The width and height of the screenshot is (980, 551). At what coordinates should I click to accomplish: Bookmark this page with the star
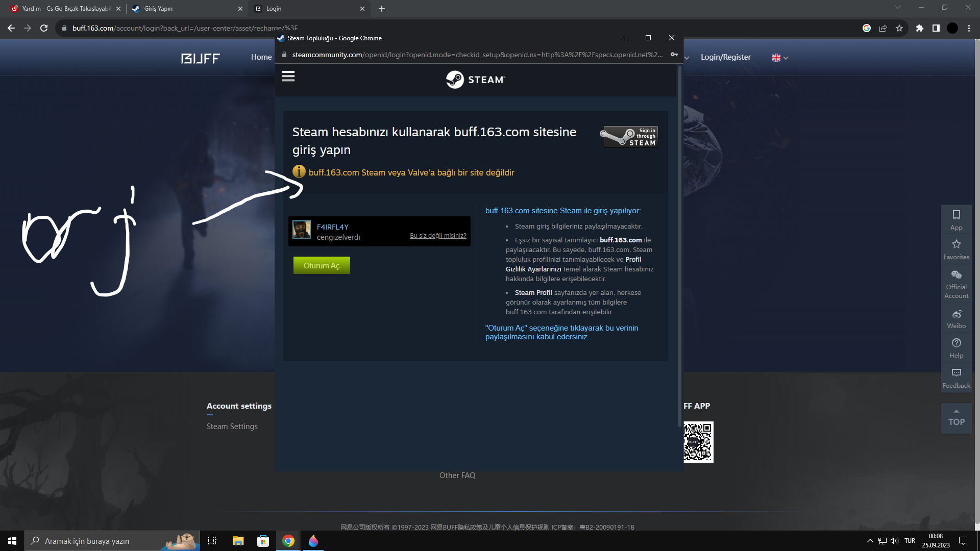click(899, 28)
